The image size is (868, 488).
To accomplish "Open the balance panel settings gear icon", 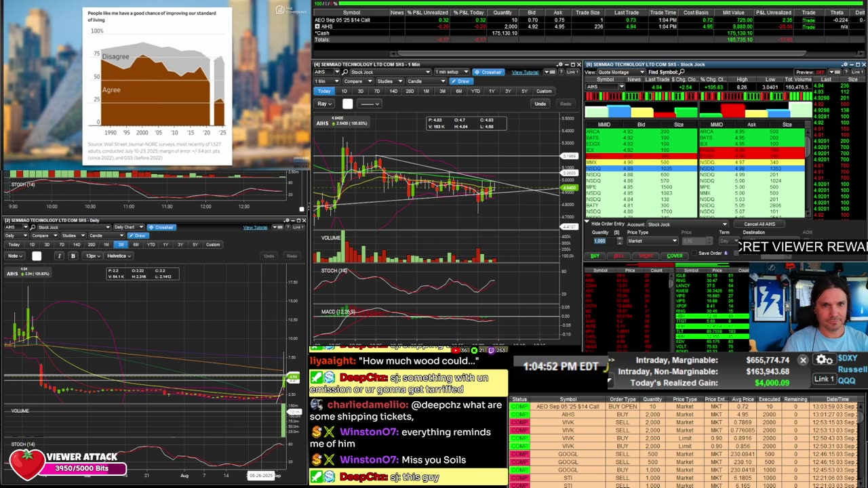I will (824, 360).
